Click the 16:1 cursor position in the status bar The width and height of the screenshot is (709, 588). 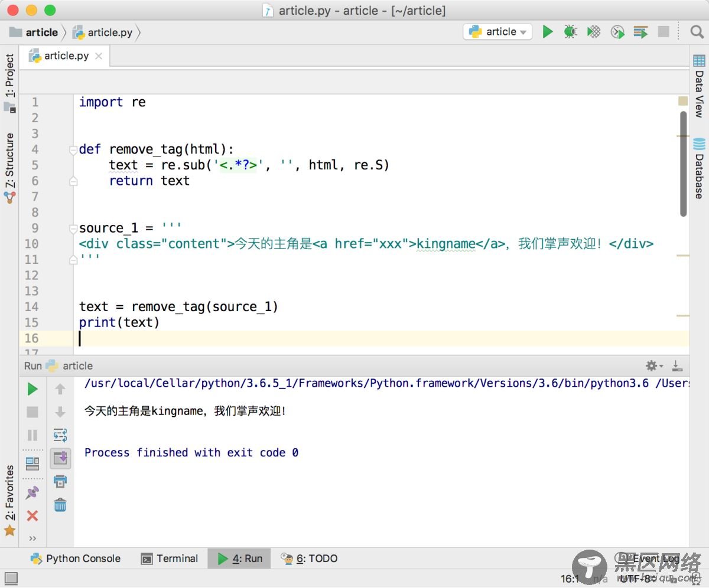[570, 579]
